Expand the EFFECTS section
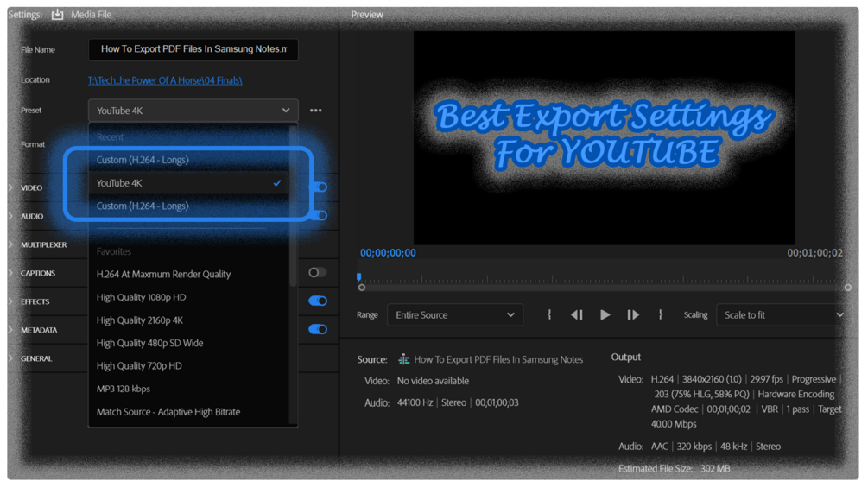Viewport: 868px width, 488px height. 10,301
